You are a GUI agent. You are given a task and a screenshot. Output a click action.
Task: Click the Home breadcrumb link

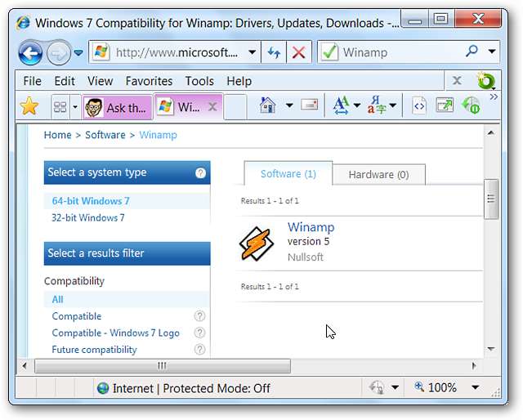coord(58,135)
